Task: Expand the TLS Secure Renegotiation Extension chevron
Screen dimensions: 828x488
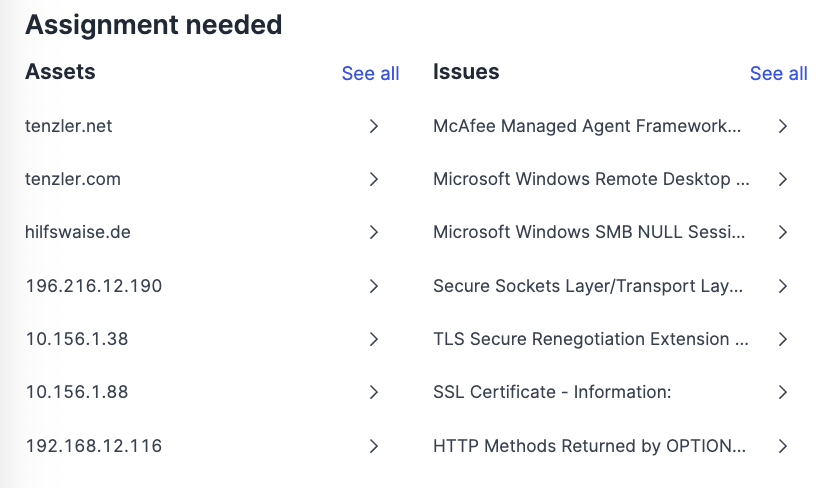Action: click(x=783, y=339)
